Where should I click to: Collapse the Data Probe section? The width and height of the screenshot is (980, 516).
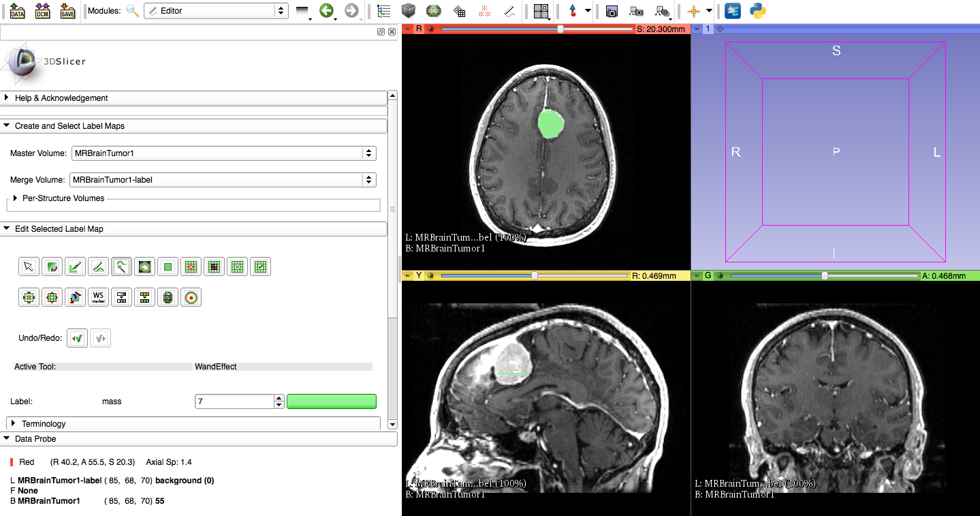(x=7, y=439)
